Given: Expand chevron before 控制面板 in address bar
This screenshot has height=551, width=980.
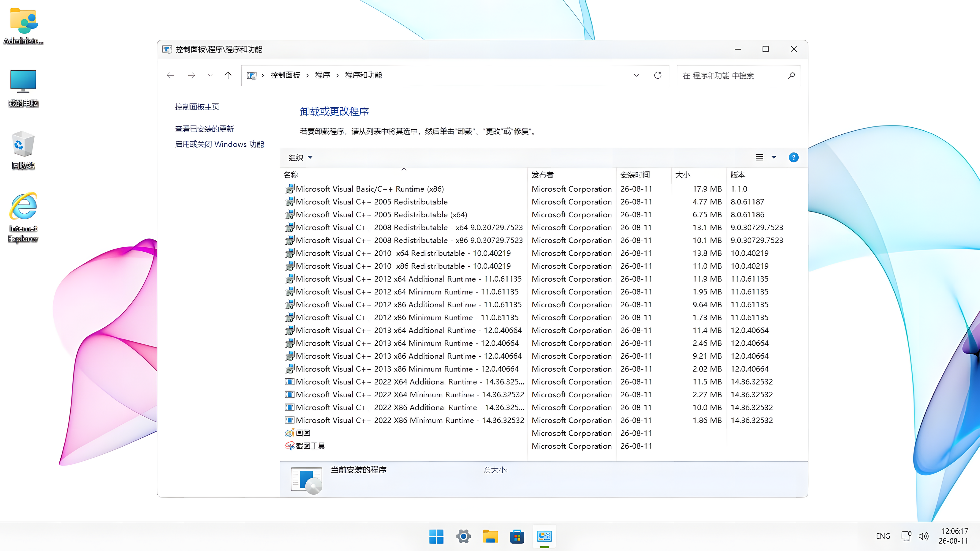Looking at the screenshot, I should tap(262, 75).
